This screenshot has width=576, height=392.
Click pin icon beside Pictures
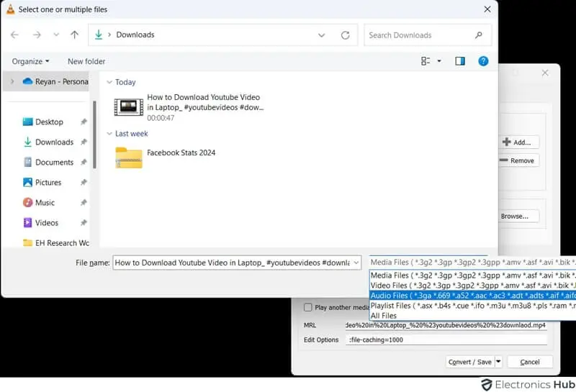coord(84,183)
